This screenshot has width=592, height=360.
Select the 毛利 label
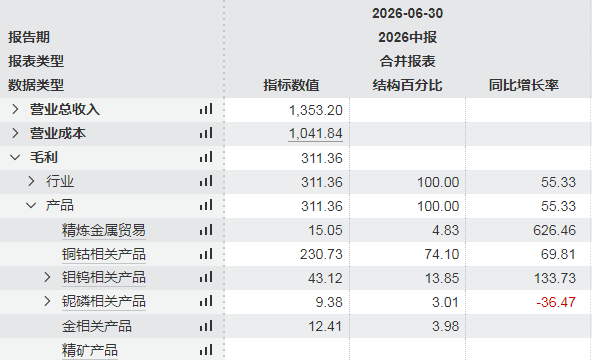click(x=44, y=157)
